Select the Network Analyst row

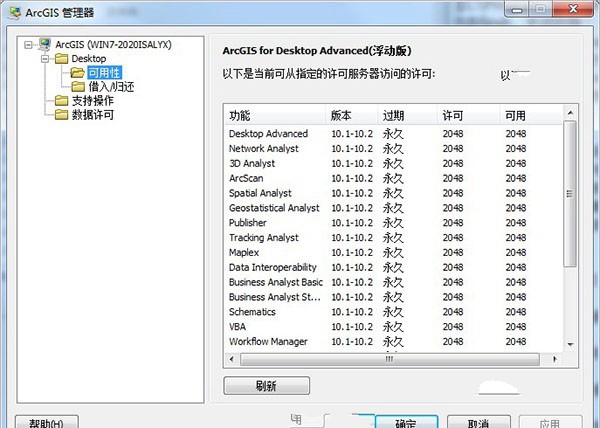coord(393,148)
